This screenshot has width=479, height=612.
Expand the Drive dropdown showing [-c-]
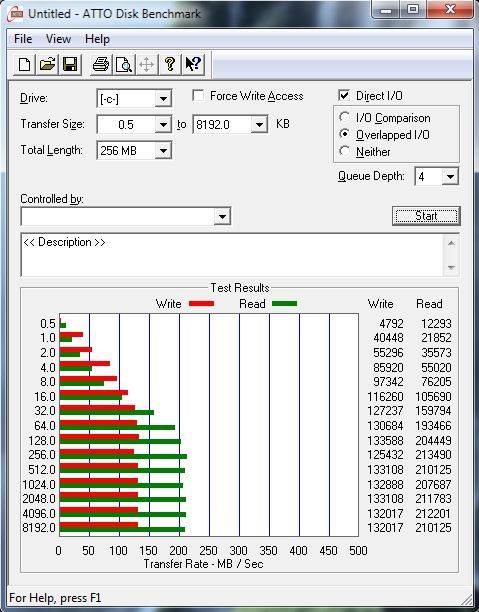coord(163,99)
